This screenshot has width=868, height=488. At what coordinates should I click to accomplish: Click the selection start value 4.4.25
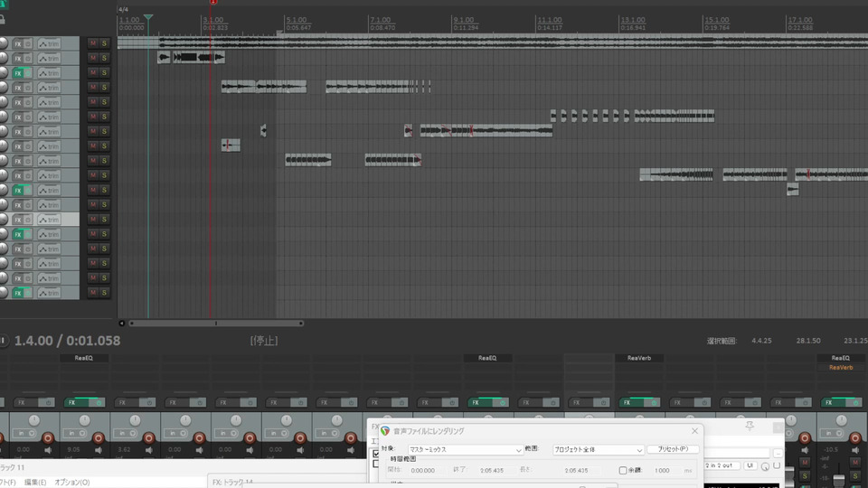coord(761,341)
